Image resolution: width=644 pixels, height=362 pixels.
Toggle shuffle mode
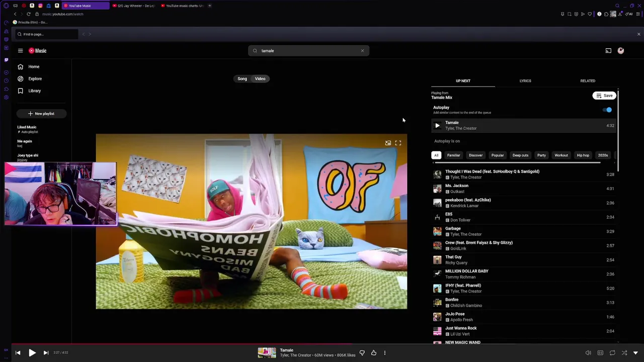[624, 353]
